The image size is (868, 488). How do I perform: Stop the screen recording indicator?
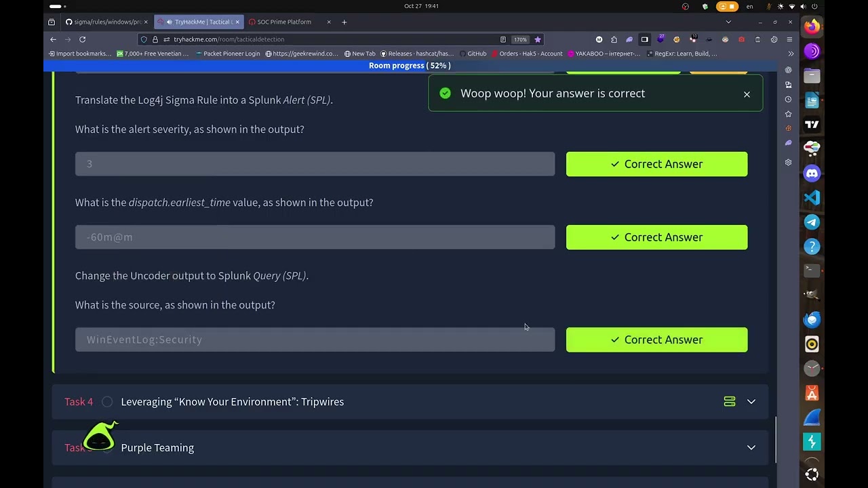[x=728, y=6]
